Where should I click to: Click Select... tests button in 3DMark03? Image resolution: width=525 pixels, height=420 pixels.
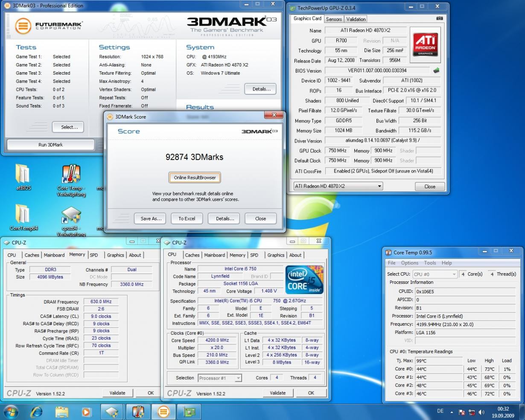click(68, 127)
